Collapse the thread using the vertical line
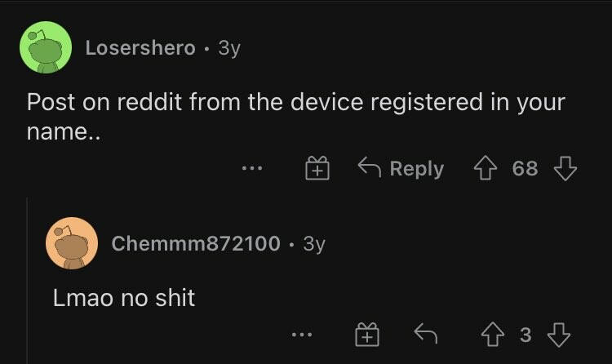The image size is (612, 364). tap(27, 281)
